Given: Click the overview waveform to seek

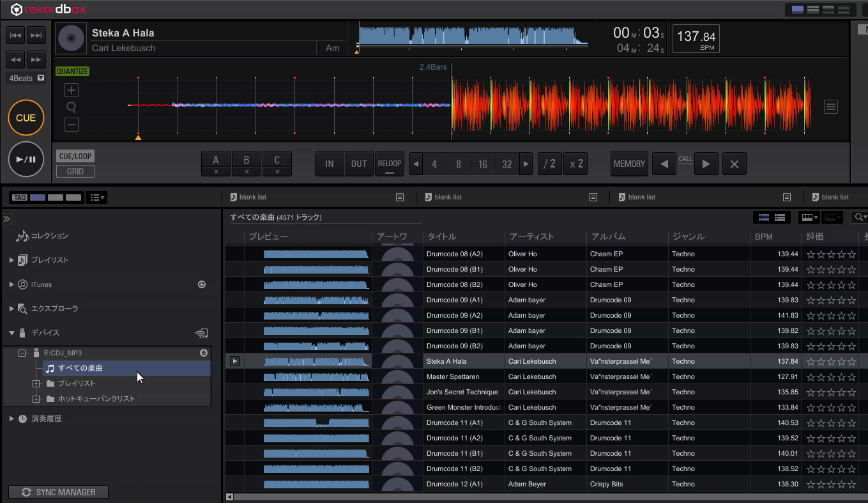Looking at the screenshot, I should point(473,35).
